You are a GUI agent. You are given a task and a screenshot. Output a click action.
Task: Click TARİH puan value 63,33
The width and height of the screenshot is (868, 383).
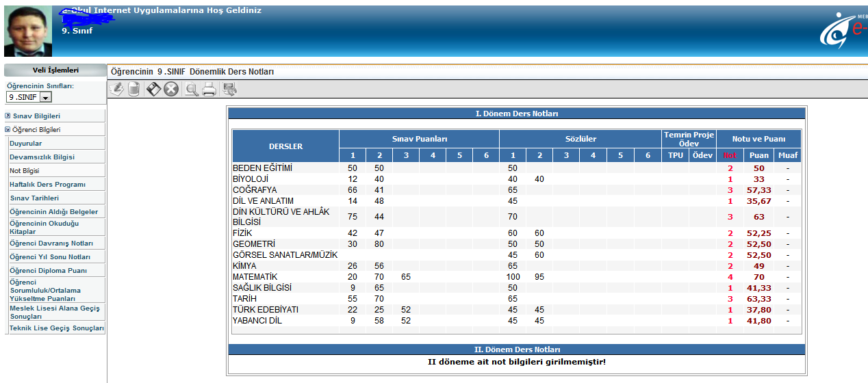click(759, 299)
